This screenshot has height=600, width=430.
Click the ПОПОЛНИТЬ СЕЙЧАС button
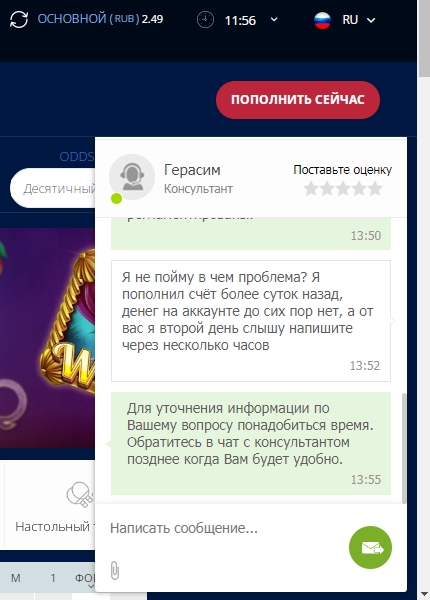[298, 99]
